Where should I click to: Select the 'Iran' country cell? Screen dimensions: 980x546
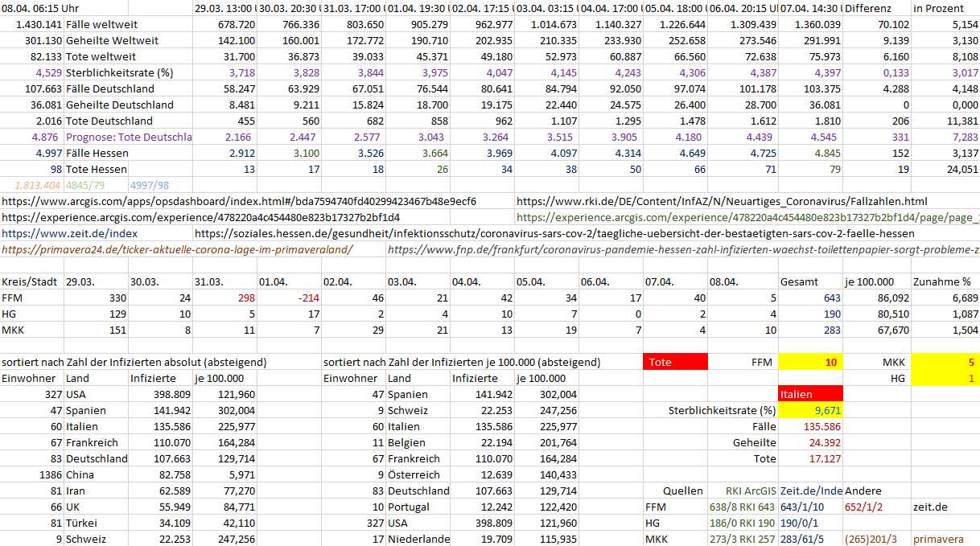click(76, 491)
